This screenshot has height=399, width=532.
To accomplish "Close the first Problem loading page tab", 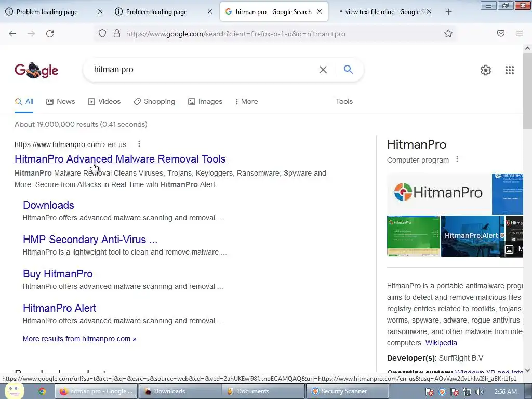I will tap(100, 11).
